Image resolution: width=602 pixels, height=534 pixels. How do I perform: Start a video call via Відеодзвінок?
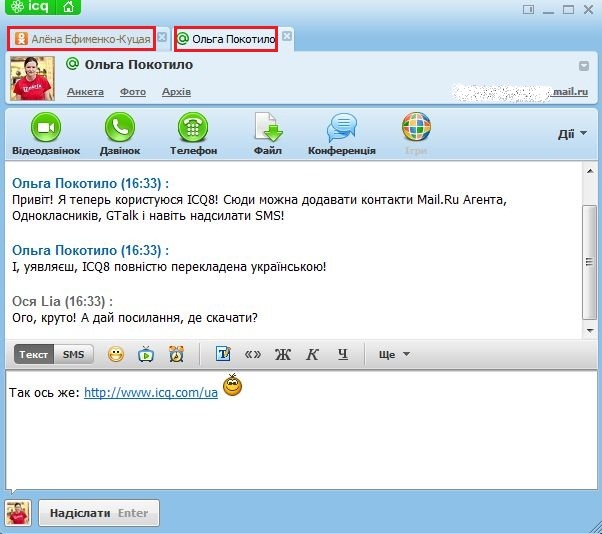pyautogui.click(x=46, y=128)
